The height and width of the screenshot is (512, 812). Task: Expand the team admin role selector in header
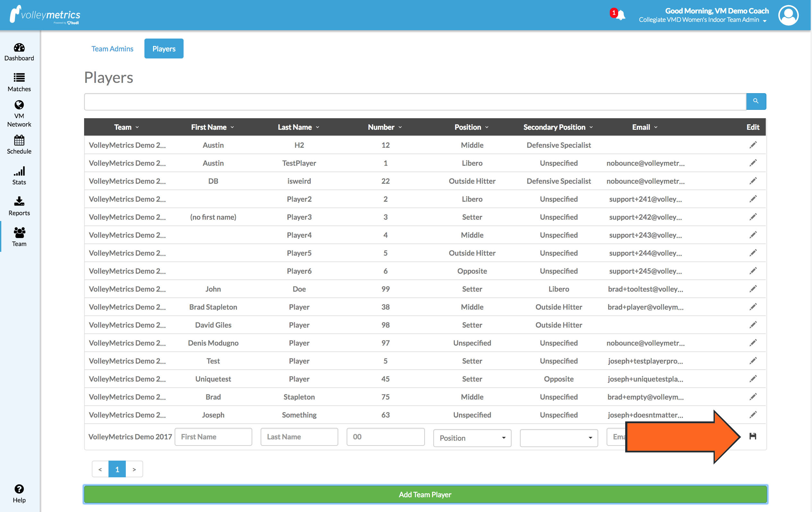coord(703,20)
